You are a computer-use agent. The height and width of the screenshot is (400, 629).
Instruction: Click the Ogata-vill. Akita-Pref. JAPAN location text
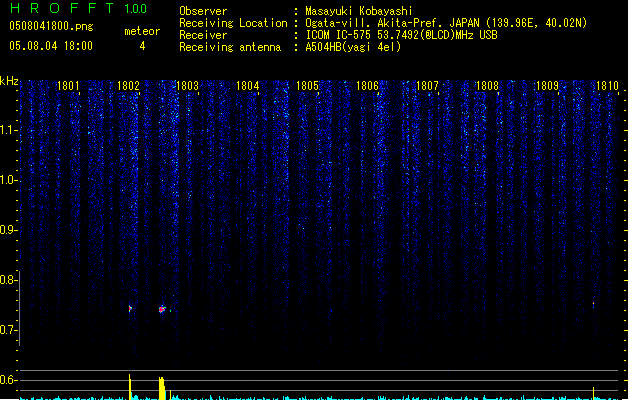(x=446, y=23)
